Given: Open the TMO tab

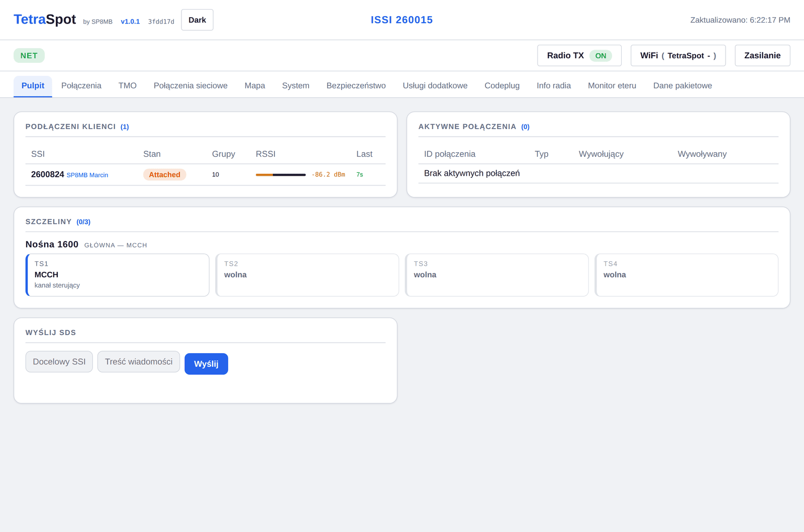Looking at the screenshot, I should [x=128, y=86].
